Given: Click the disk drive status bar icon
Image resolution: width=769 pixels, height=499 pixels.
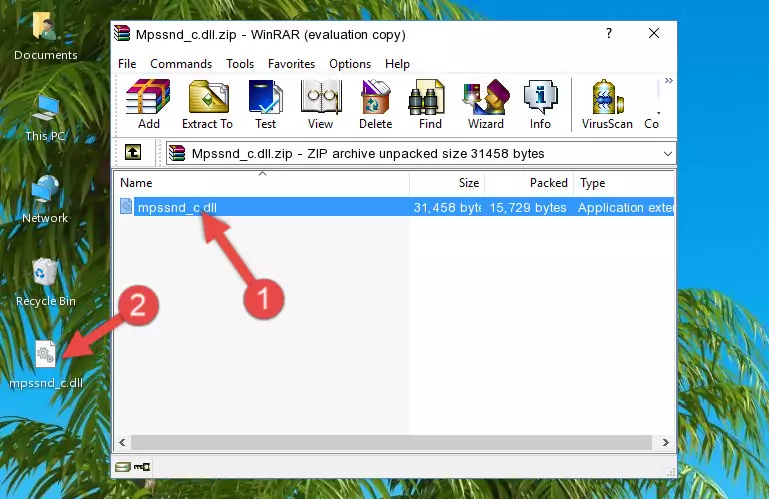Looking at the screenshot, I should (122, 467).
